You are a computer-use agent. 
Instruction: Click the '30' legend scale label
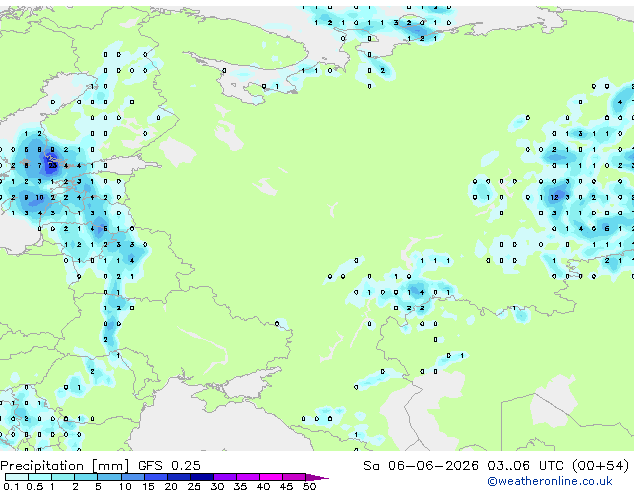(217, 486)
